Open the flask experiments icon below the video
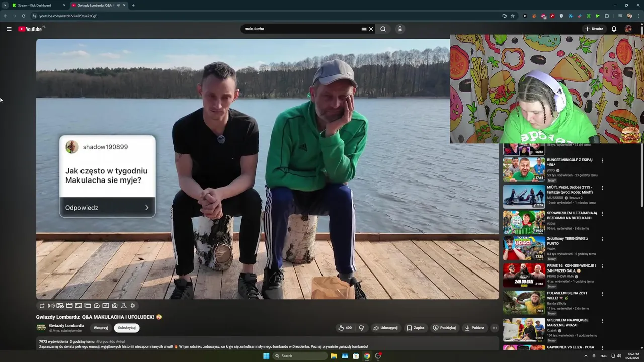Screen dimensions: 644x362 [x=124, y=306]
